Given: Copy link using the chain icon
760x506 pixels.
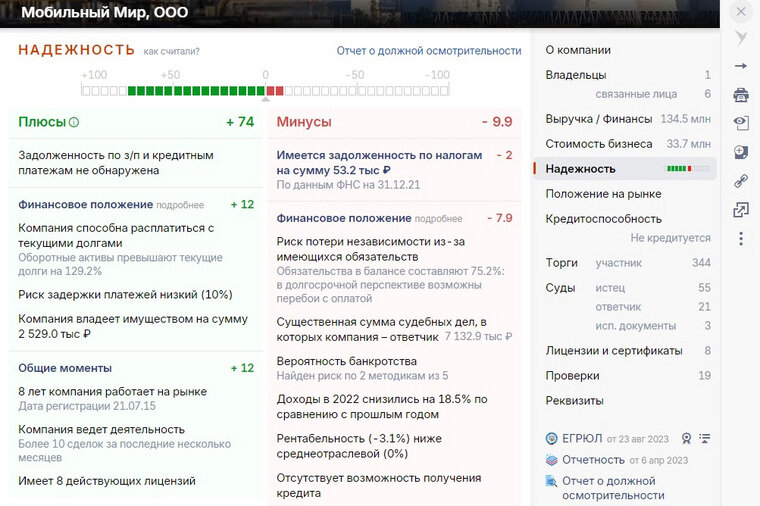Looking at the screenshot, I should point(741,181).
